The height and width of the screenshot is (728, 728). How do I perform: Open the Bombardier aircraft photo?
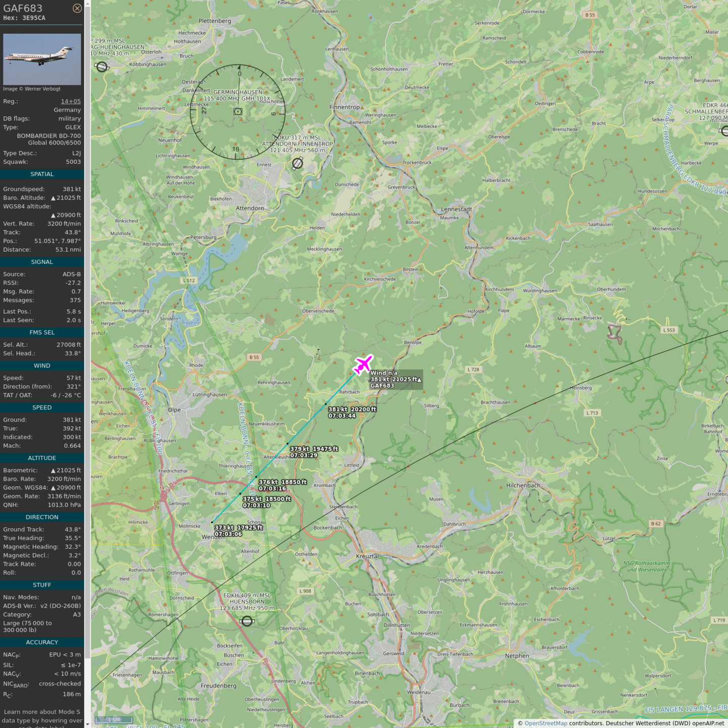point(42,59)
